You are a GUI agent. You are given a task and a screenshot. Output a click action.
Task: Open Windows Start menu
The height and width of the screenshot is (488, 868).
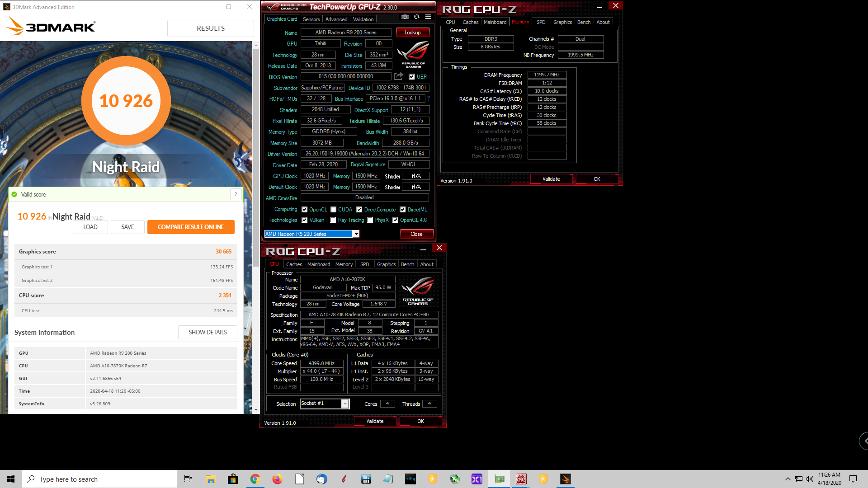click(11, 479)
